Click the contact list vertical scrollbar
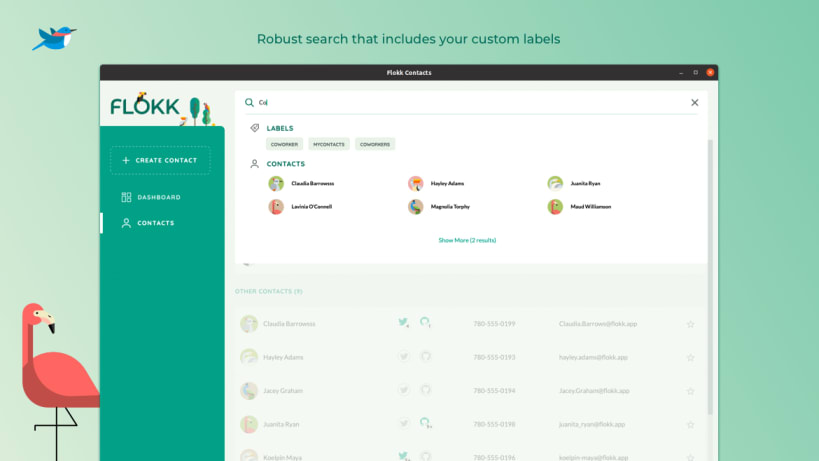 [710, 277]
